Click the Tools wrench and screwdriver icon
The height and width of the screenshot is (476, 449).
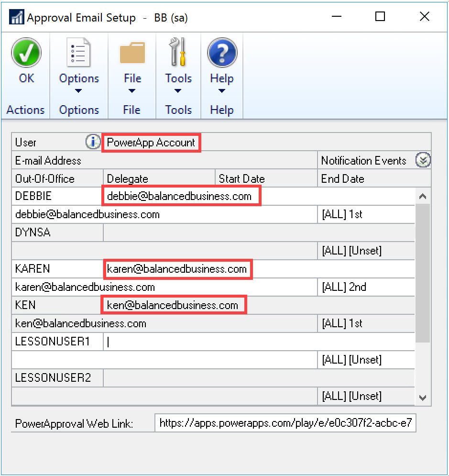178,53
